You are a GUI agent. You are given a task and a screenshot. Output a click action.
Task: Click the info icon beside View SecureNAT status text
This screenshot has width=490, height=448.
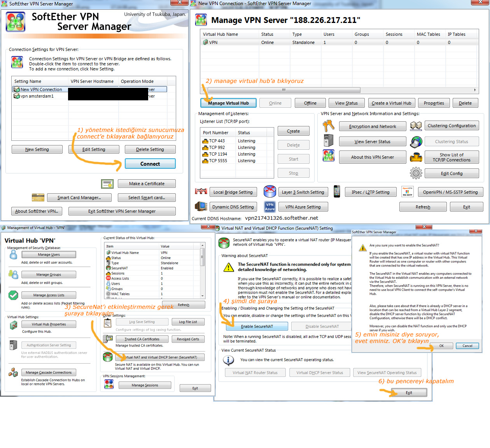[228, 360]
